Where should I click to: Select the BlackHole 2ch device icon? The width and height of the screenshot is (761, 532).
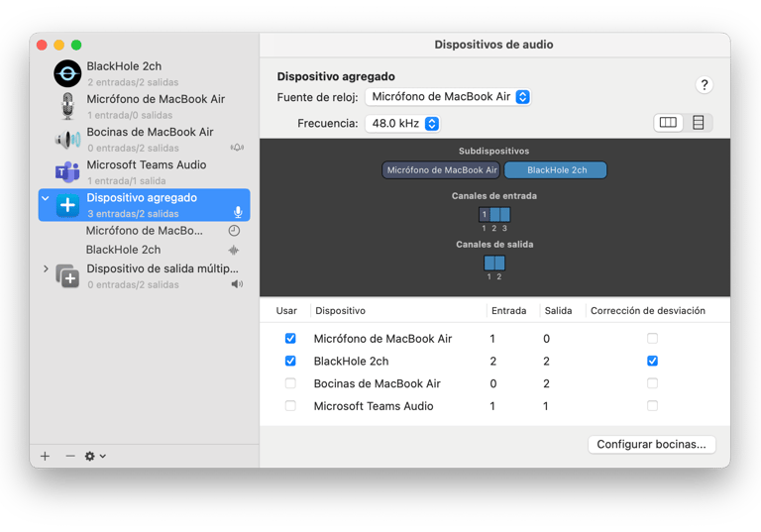coord(67,73)
